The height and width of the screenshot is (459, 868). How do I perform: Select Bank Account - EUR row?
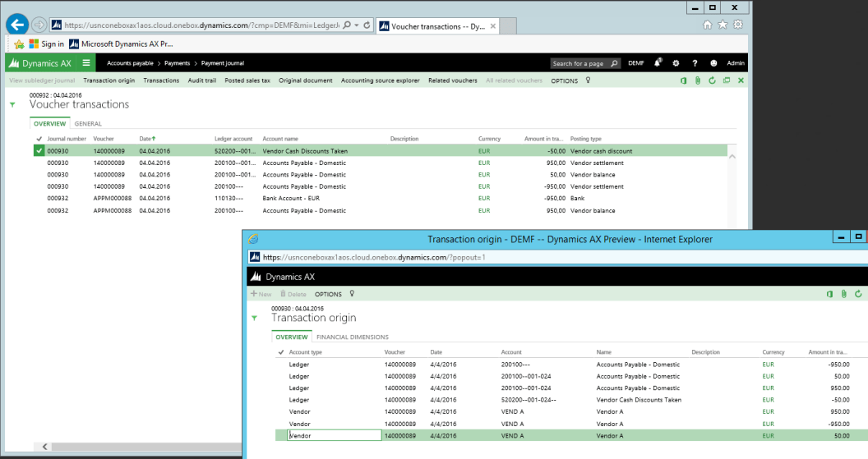[381, 198]
